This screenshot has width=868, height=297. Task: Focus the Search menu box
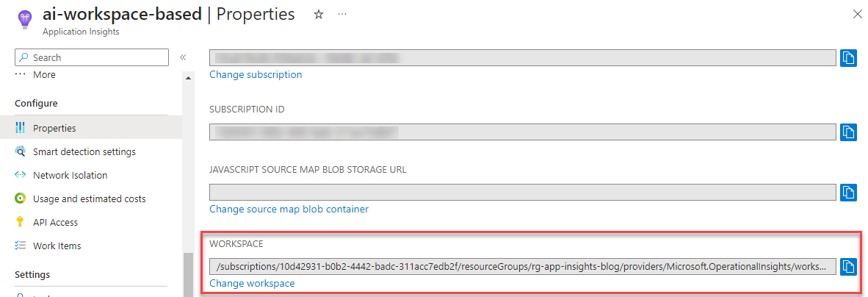[x=92, y=57]
